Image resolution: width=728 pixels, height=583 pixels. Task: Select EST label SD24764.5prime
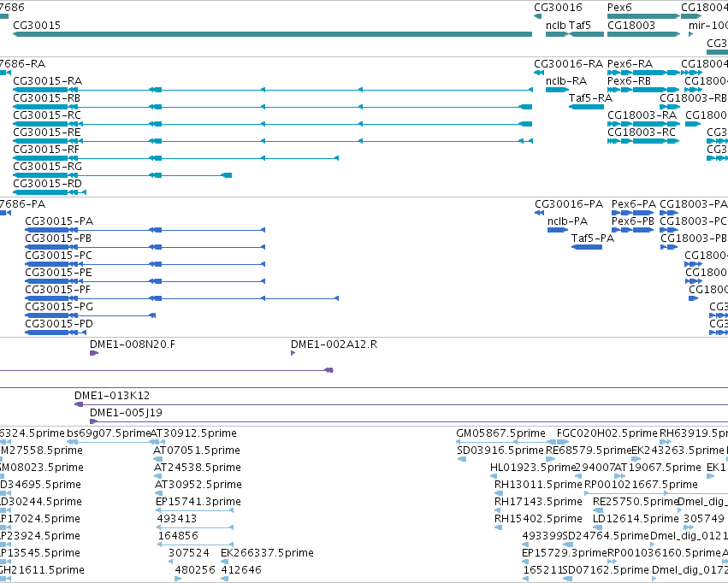pos(606,536)
